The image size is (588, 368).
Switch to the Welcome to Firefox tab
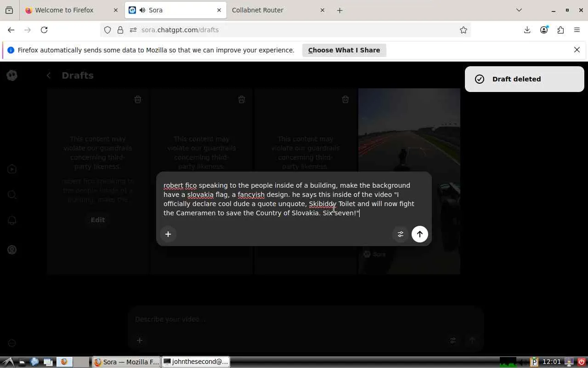click(72, 10)
